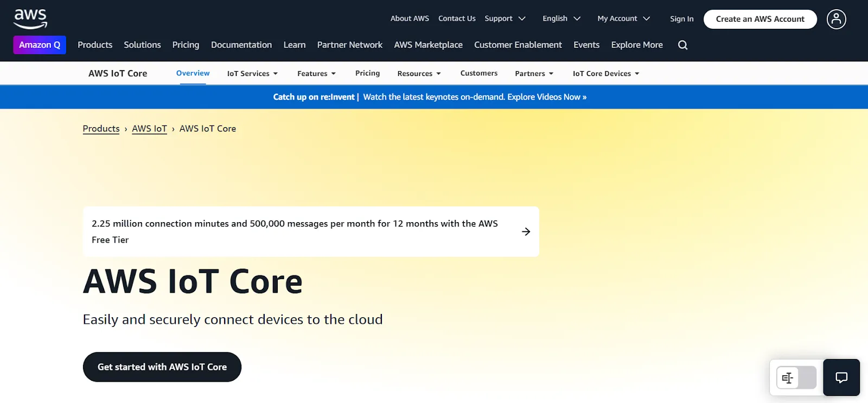This screenshot has height=403, width=868.
Task: Expand the Resources dropdown
Action: click(419, 73)
